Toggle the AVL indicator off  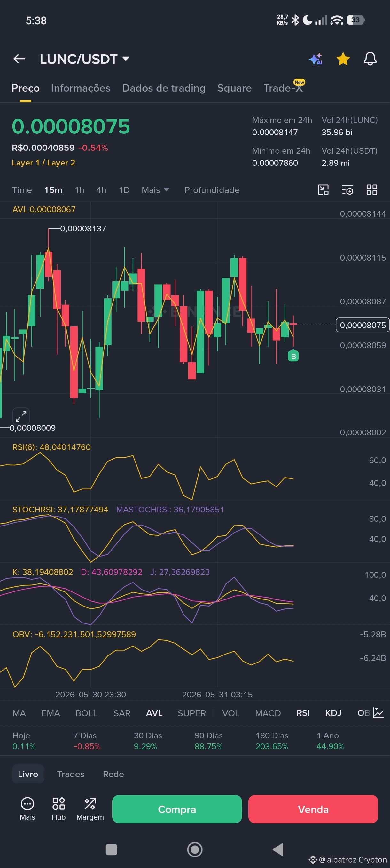[154, 713]
